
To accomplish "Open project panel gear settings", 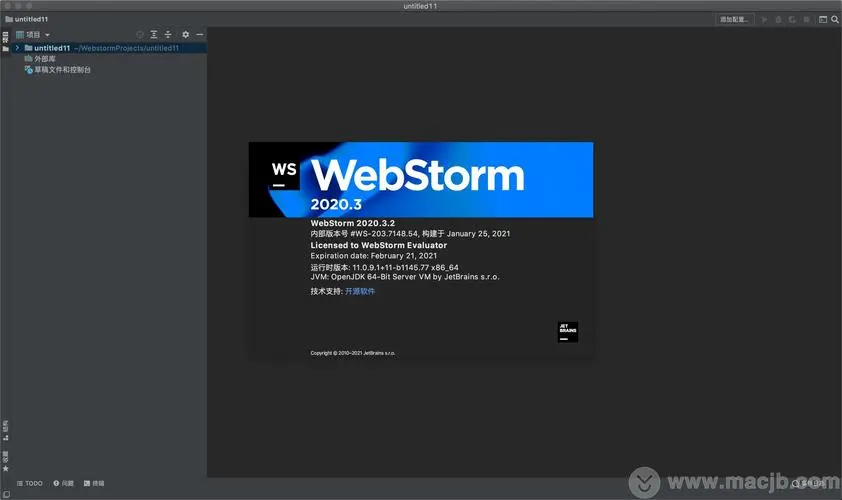I will 185,34.
